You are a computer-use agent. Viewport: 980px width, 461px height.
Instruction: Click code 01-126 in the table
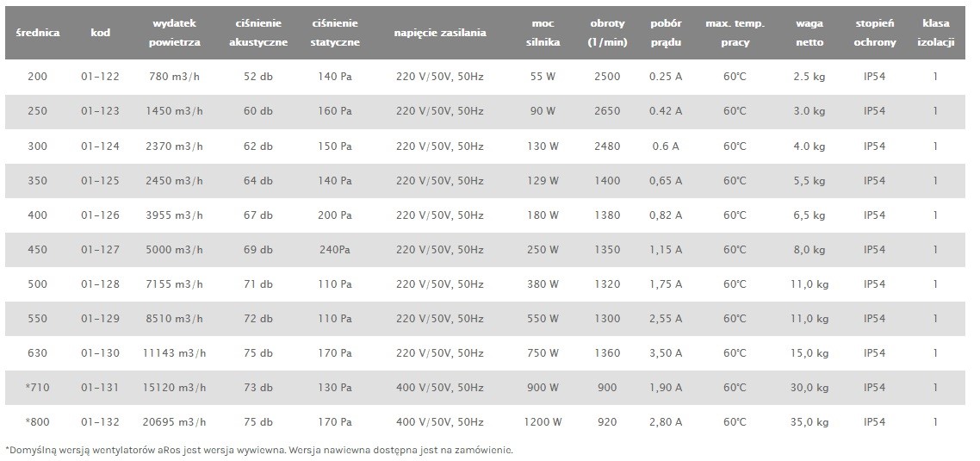tap(100, 215)
